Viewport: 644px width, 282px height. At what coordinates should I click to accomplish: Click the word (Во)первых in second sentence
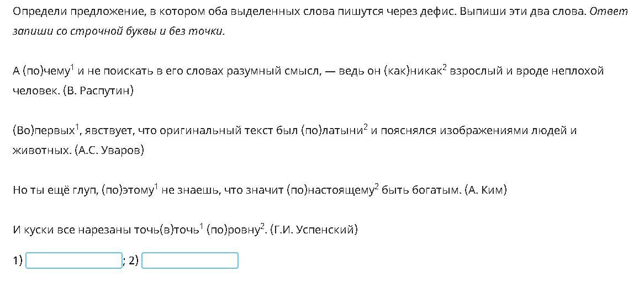click(45, 131)
